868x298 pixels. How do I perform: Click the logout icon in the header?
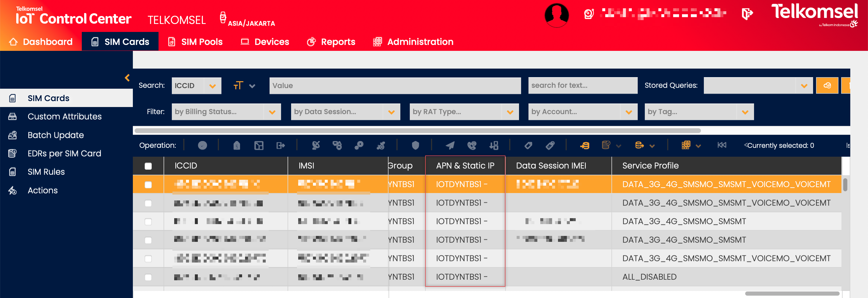pos(747,14)
